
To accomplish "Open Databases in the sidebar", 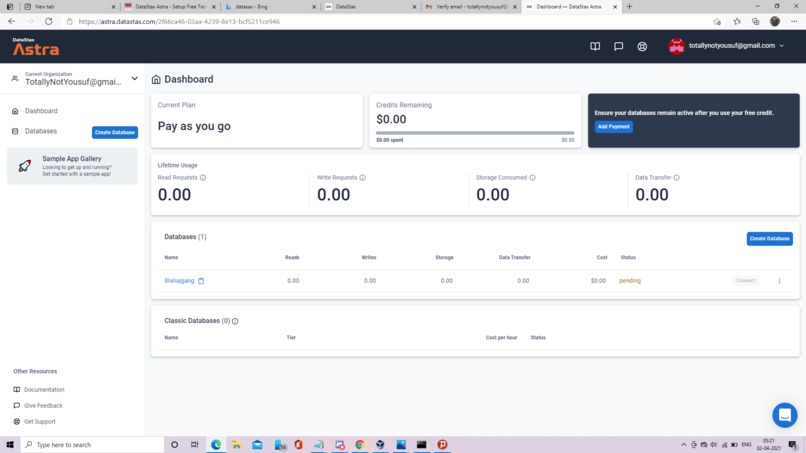I will pos(41,131).
